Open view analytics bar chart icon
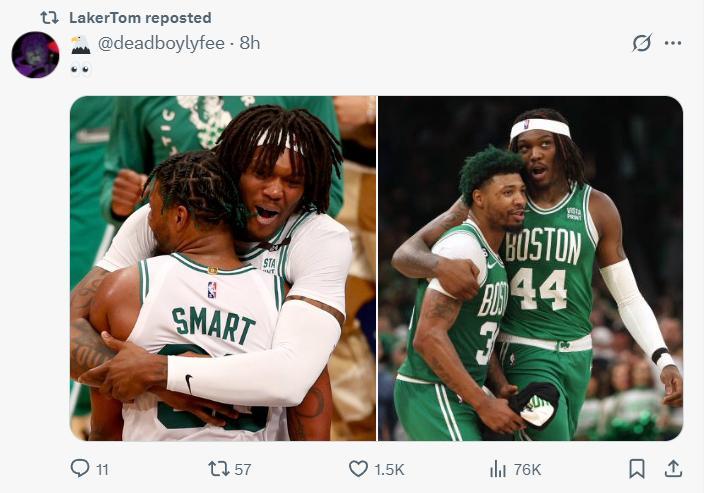704x493 pixels. (497, 468)
